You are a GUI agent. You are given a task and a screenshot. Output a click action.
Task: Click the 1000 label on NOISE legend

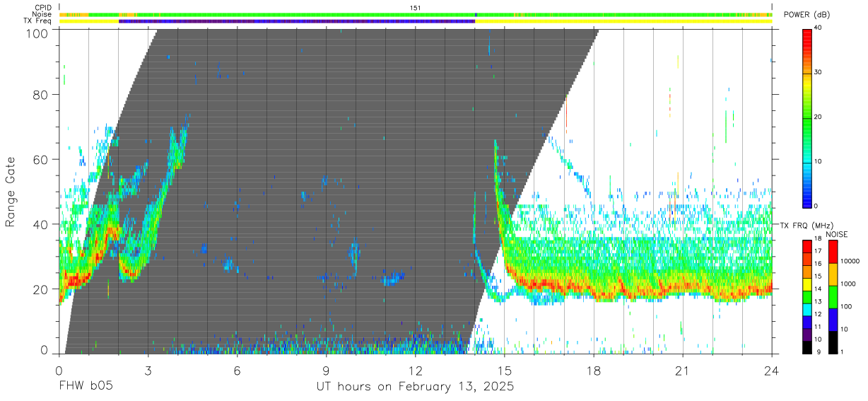(x=848, y=284)
